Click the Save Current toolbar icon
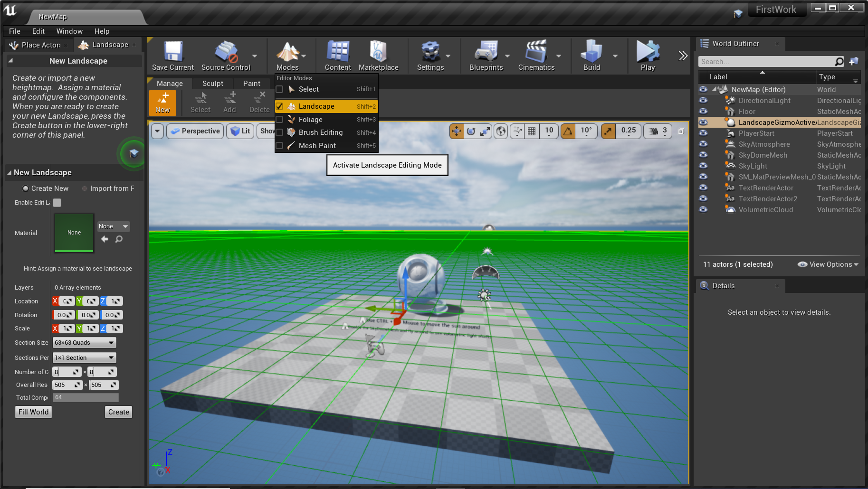Screen dimensions: 868x489 [173, 56]
